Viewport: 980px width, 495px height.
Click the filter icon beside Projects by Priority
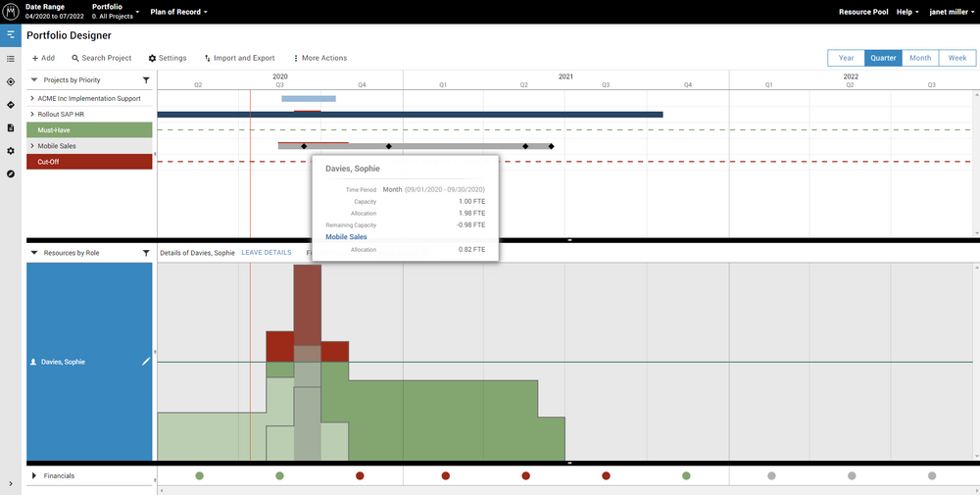click(x=146, y=80)
